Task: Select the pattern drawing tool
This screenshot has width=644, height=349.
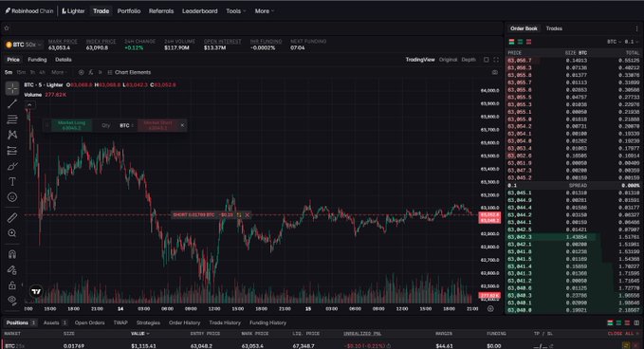Action: click(x=12, y=135)
